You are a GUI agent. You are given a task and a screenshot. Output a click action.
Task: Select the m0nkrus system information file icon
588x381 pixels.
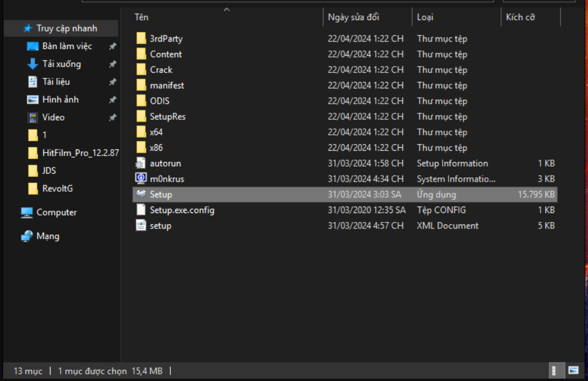pos(141,179)
